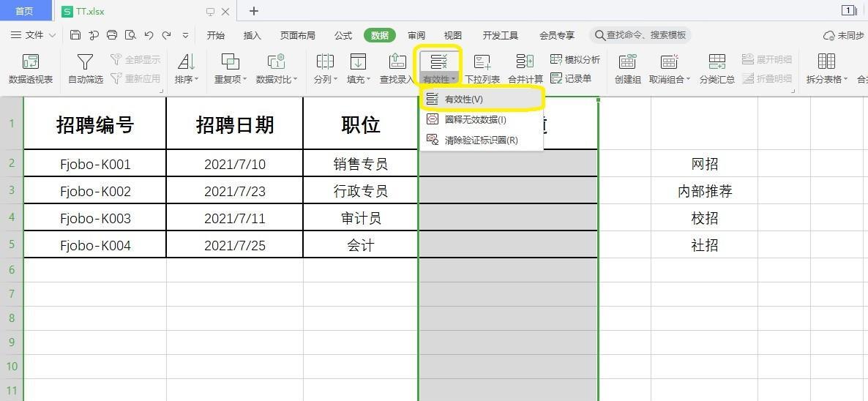Select 有效性(V) from the dropdown menu
The height and width of the screenshot is (401, 868).
point(482,99)
